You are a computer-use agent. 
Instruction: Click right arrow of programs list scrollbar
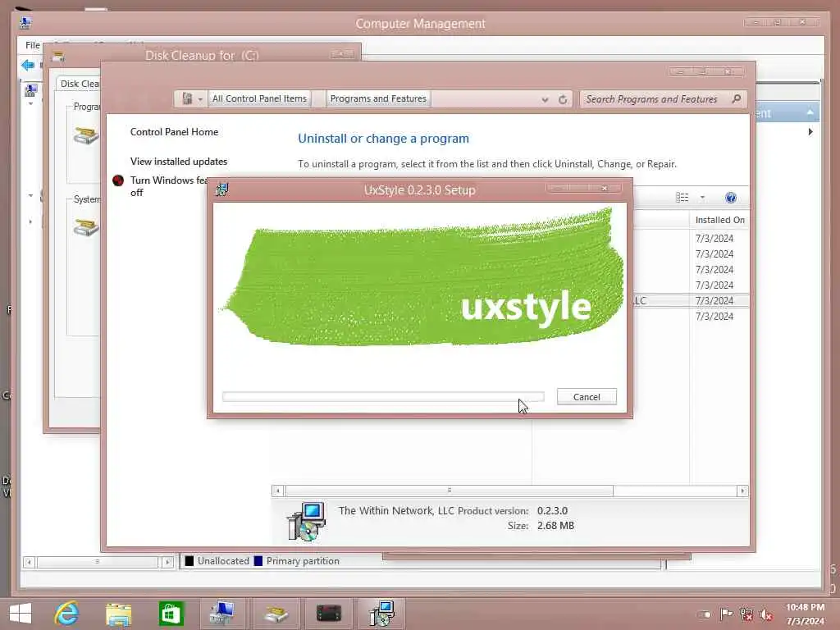point(742,491)
